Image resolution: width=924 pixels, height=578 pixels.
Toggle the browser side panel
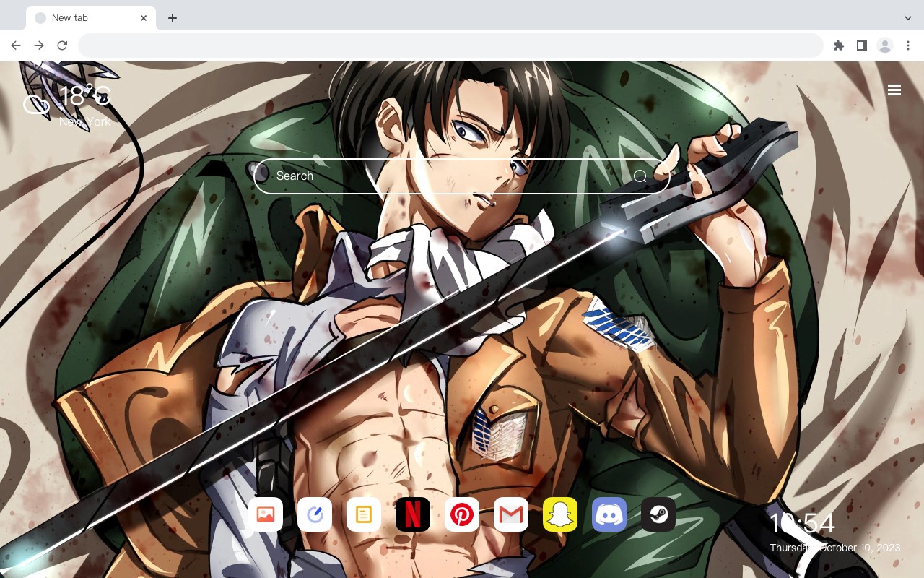[x=861, y=46]
